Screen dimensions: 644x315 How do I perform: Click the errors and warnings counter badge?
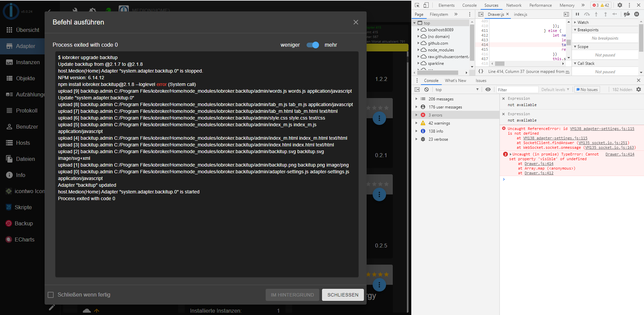click(x=601, y=5)
